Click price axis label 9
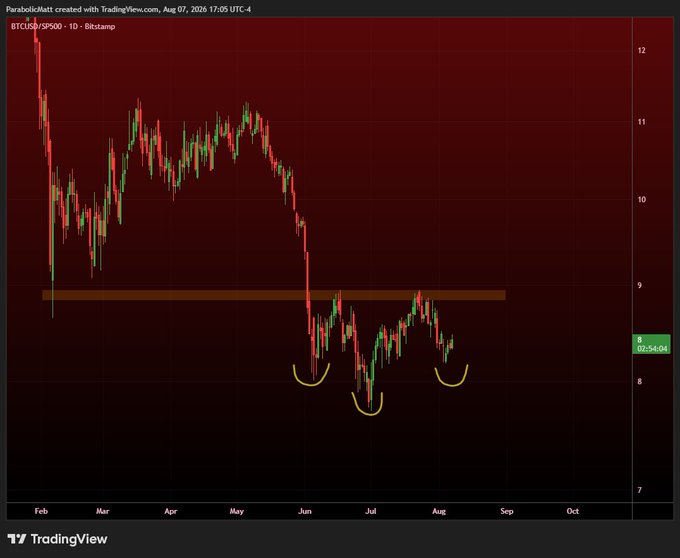680x558 pixels. [x=640, y=285]
